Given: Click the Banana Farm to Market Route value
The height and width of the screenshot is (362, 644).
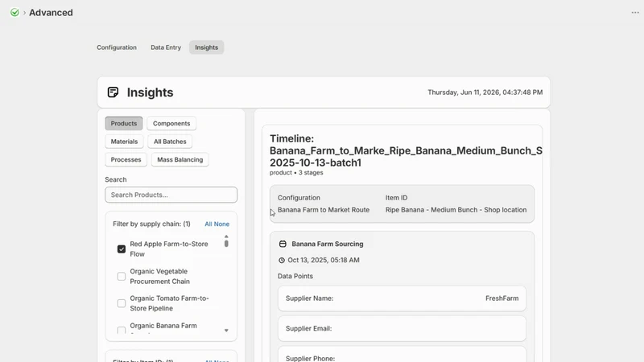Looking at the screenshot, I should [324, 210].
